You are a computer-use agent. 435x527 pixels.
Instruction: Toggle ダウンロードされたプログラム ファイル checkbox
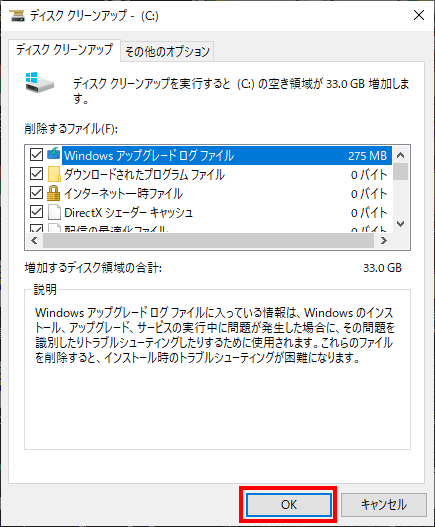36,174
